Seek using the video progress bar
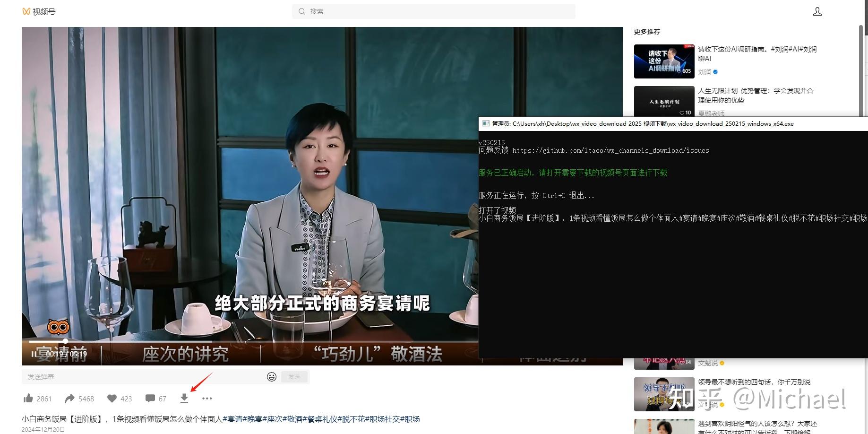This screenshot has width=868, height=434. (189, 340)
